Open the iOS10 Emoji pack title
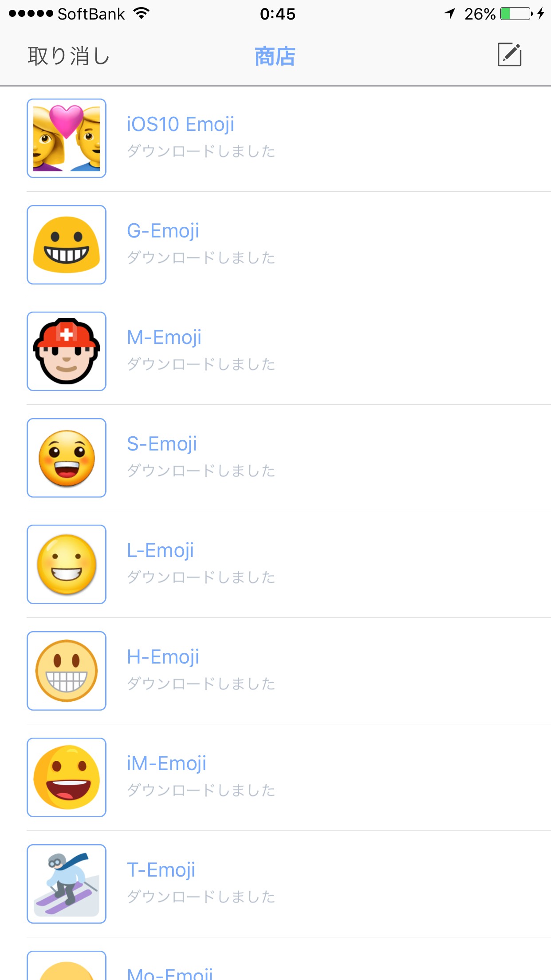Image resolution: width=551 pixels, height=980 pixels. [181, 124]
